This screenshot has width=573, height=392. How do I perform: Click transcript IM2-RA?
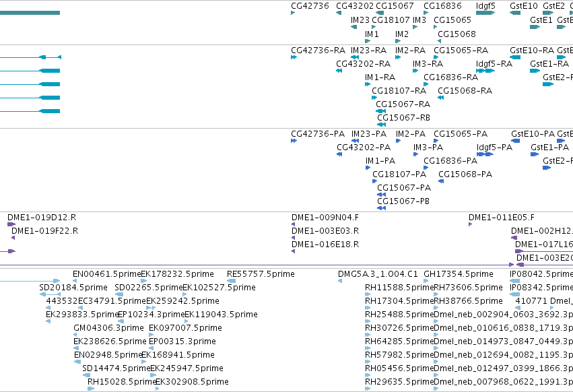pos(410,51)
